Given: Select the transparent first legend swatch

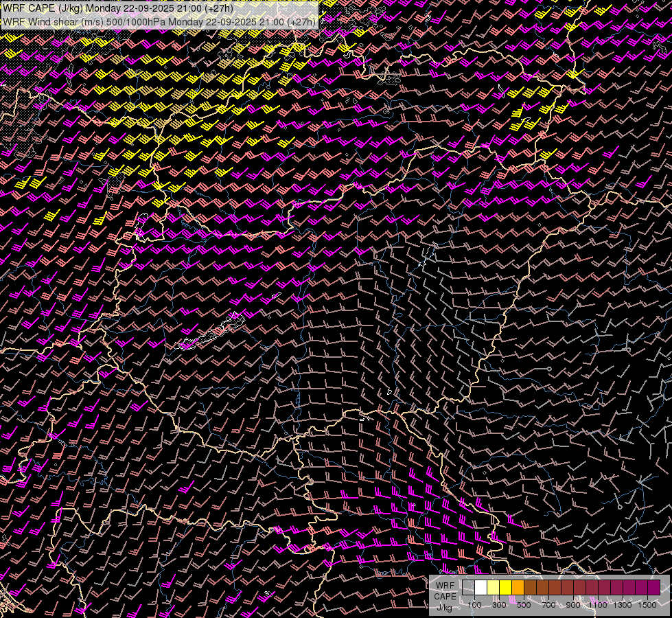Looking at the screenshot, I should click(469, 587).
